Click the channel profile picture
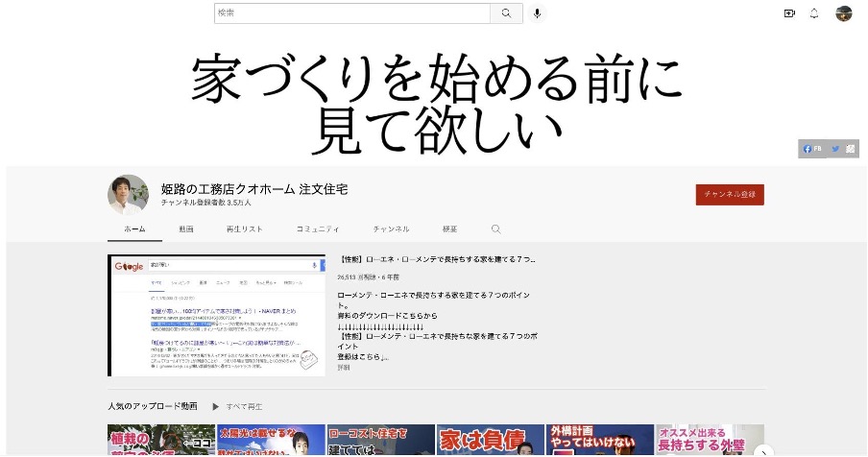Image resolution: width=868 pixels, height=457 pixels. click(128, 195)
